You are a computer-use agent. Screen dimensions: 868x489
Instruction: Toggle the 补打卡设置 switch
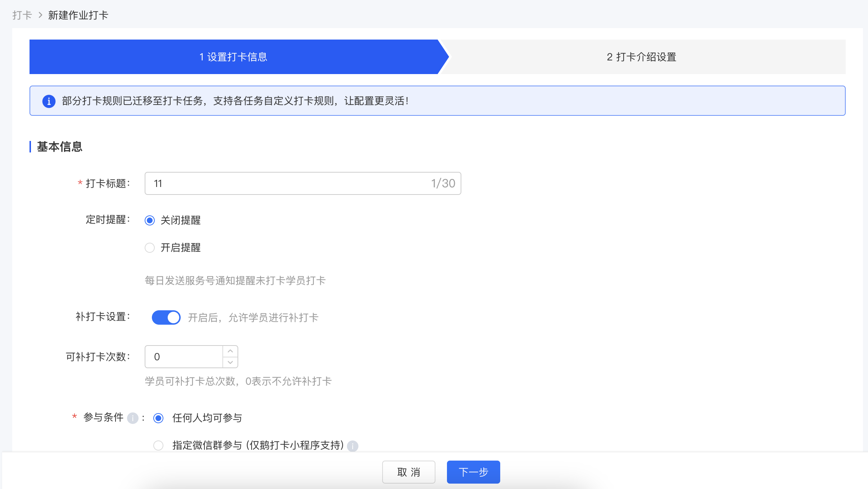tap(166, 317)
